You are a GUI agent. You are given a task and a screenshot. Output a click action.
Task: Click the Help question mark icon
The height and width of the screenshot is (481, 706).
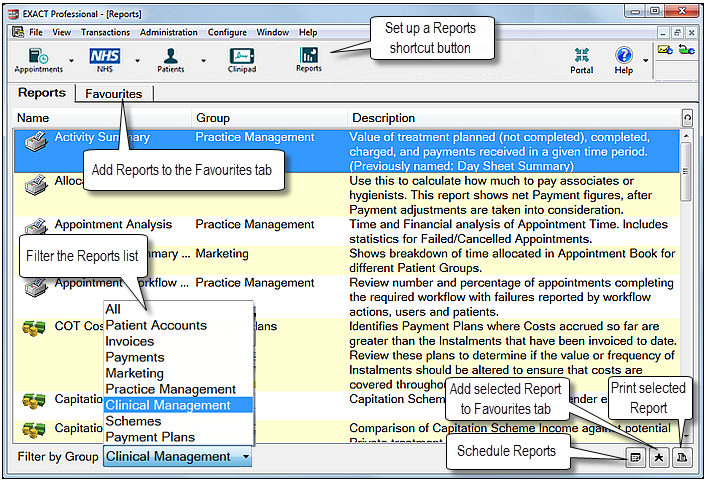[624, 55]
